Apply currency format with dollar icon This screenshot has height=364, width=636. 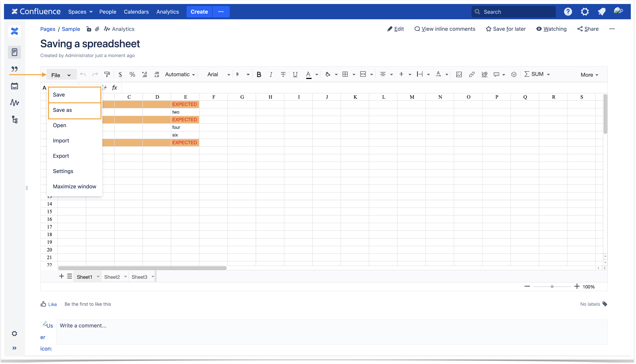[120, 74]
